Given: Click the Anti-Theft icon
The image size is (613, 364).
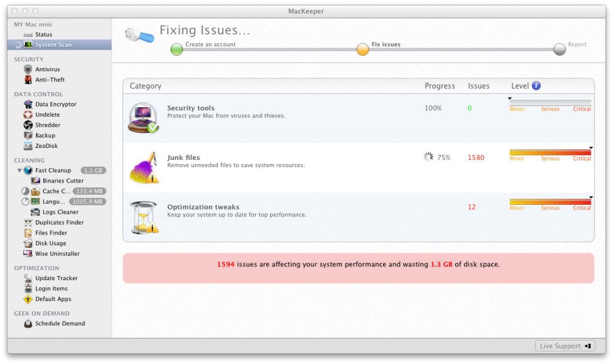Looking at the screenshot, I should coord(28,80).
